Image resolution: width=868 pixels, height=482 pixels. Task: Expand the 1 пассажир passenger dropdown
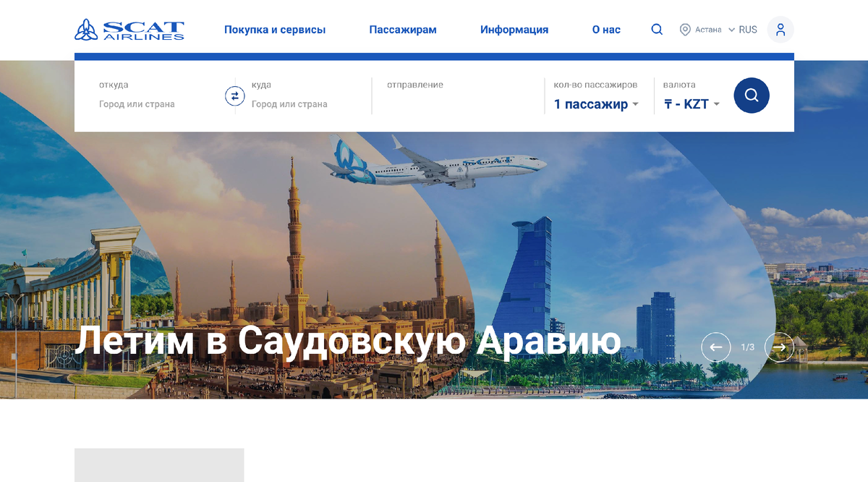click(x=597, y=104)
